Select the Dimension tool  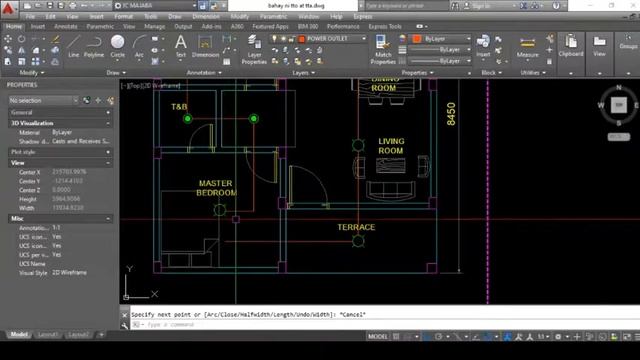205,47
